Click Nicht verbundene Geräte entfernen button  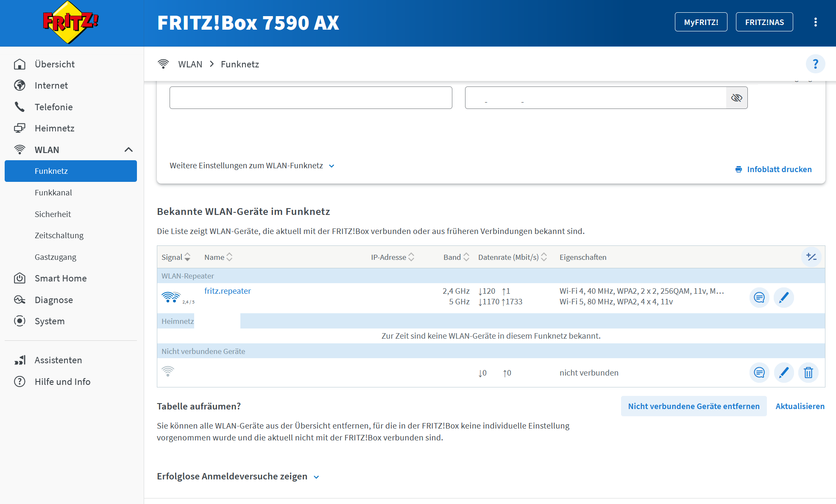[694, 406]
